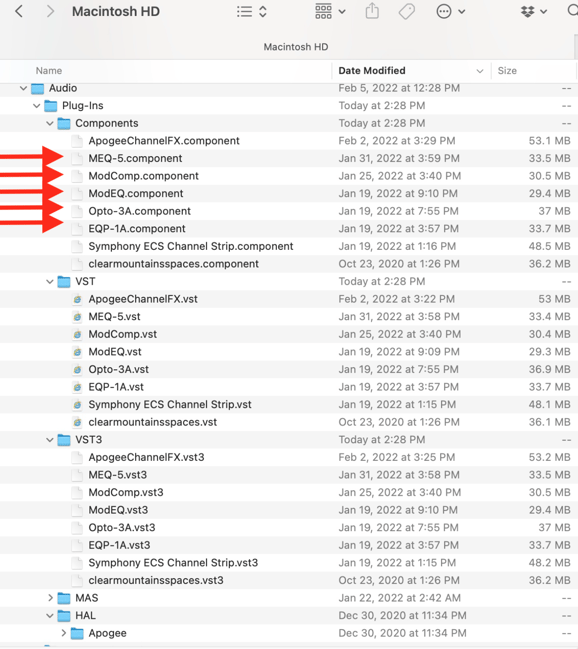Image resolution: width=578 pixels, height=649 pixels.
Task: Click the Share icon in toolbar
Action: (x=372, y=11)
